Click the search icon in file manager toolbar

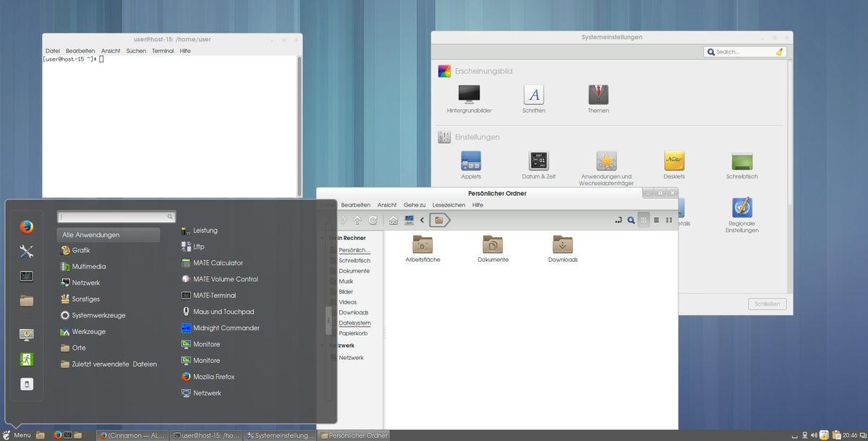(x=631, y=220)
